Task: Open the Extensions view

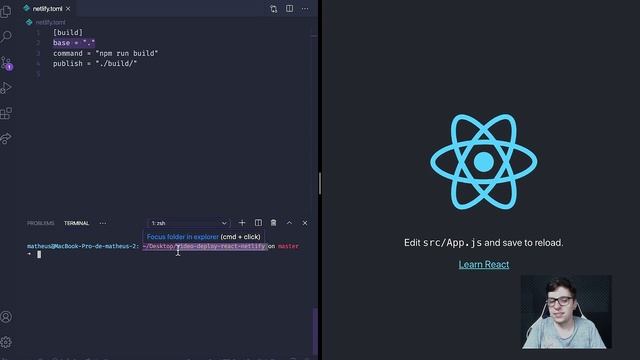Action: [6, 113]
